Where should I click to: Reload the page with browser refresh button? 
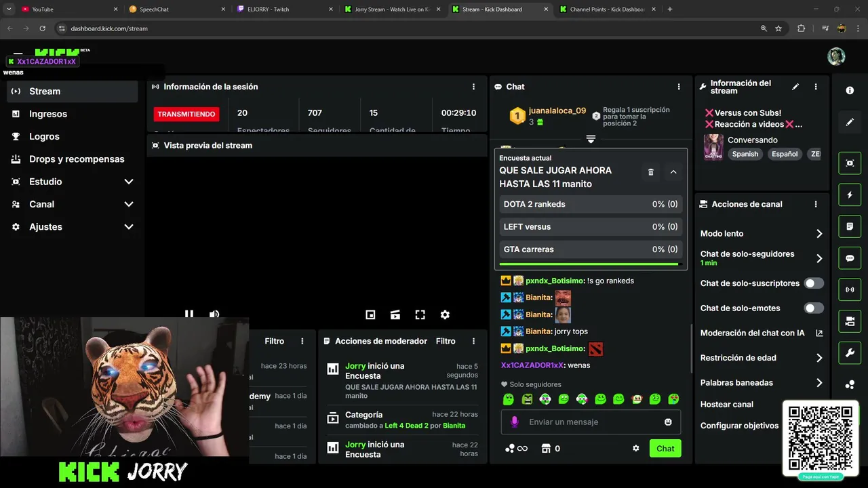tap(43, 28)
